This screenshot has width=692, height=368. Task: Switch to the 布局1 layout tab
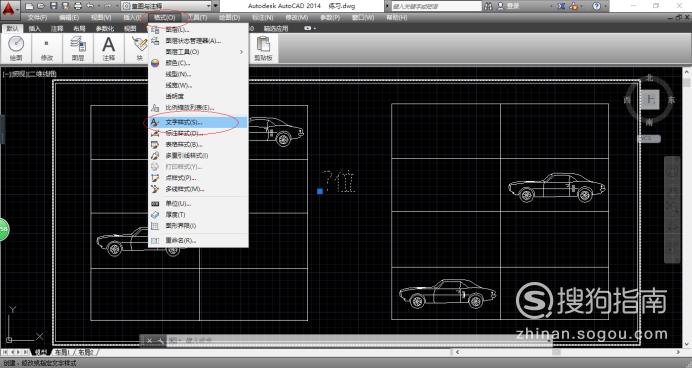coord(62,352)
